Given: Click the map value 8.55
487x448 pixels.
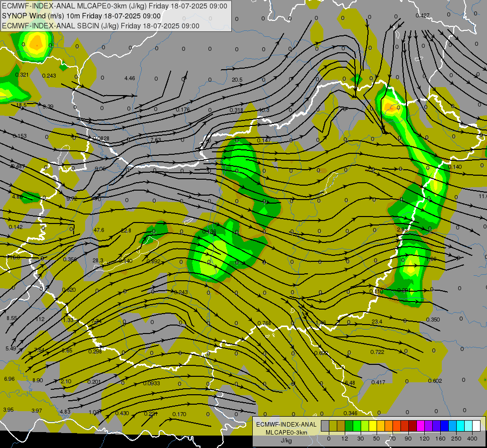Looking at the screenshot, I should pos(12,319).
